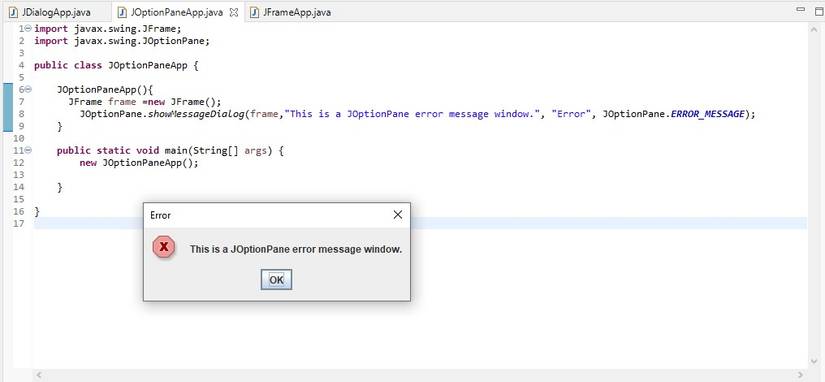This screenshot has height=382, width=825.
Task: Collapse the main method fold at line 11
Action: (28, 150)
